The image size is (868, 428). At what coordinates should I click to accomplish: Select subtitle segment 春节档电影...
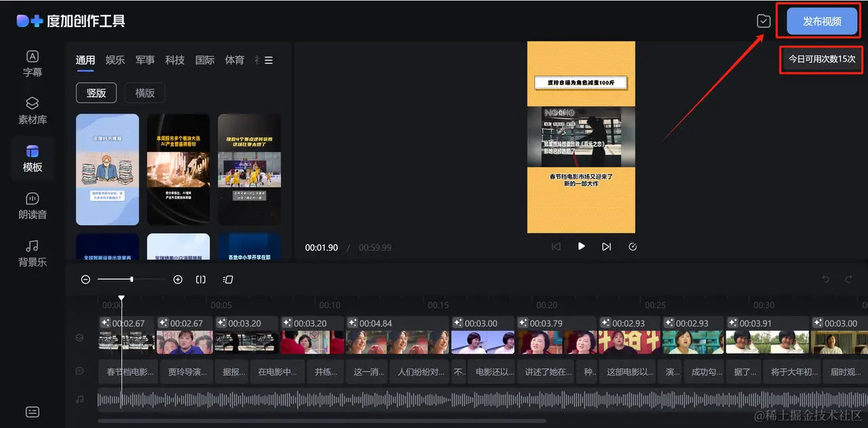coord(128,372)
